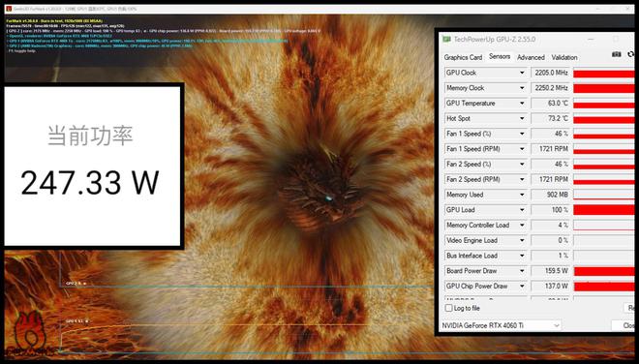Viewport: 639px width, 364px height.
Task: Open the Validation tab
Action: 564,57
